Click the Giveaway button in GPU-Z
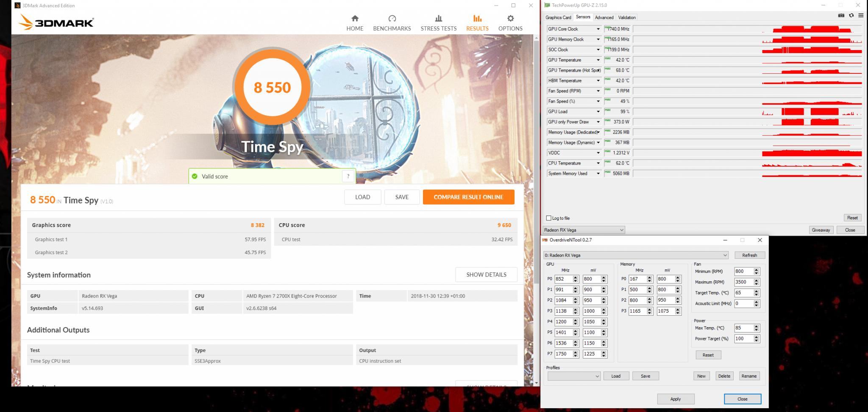The height and width of the screenshot is (412, 868). [x=821, y=230]
